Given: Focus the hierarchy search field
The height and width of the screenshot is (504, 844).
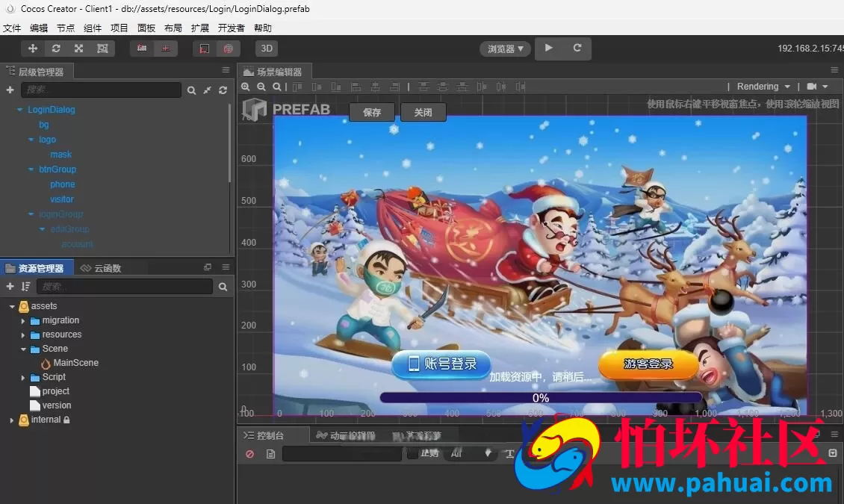Looking at the screenshot, I should (101, 90).
